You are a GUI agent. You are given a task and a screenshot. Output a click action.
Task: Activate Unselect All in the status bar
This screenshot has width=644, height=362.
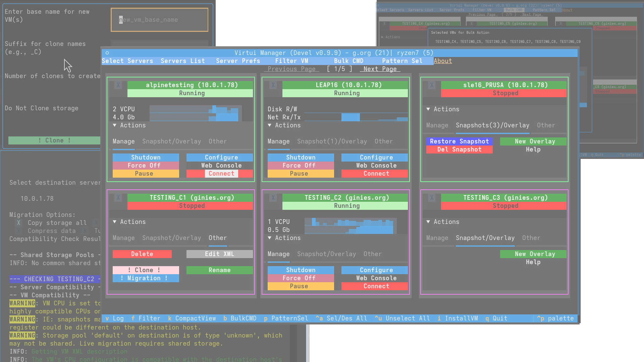tap(402, 318)
